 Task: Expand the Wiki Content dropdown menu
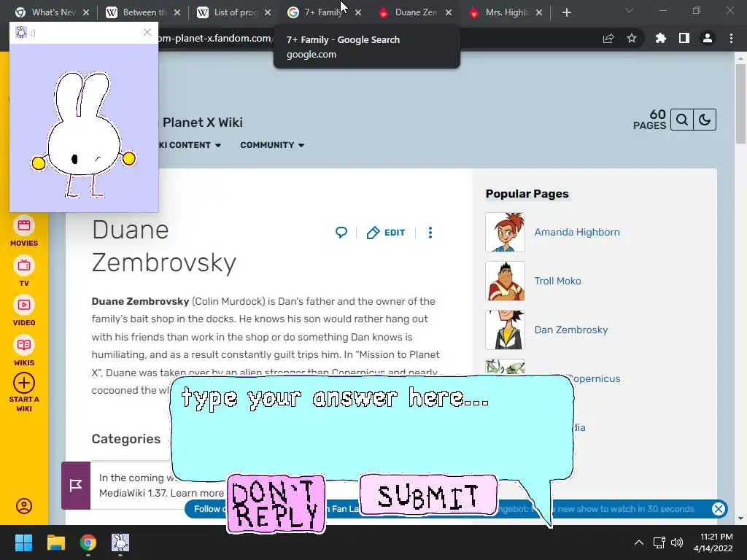coord(190,145)
